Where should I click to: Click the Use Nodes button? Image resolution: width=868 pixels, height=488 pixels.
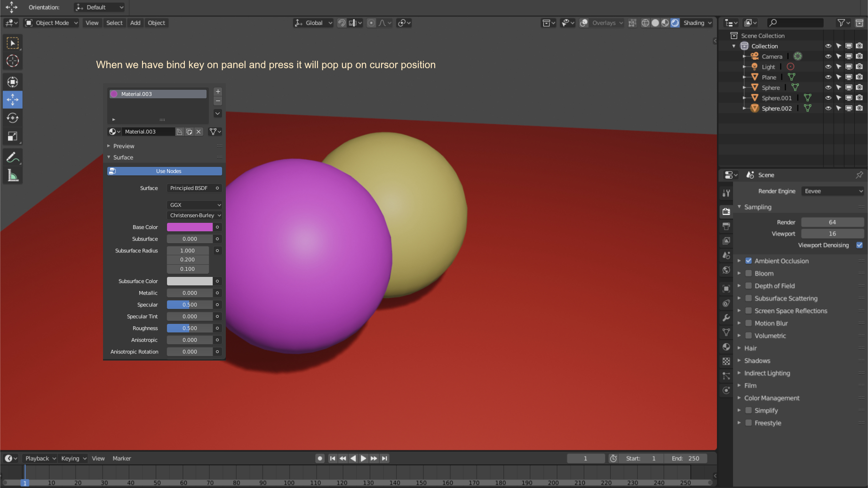165,171
